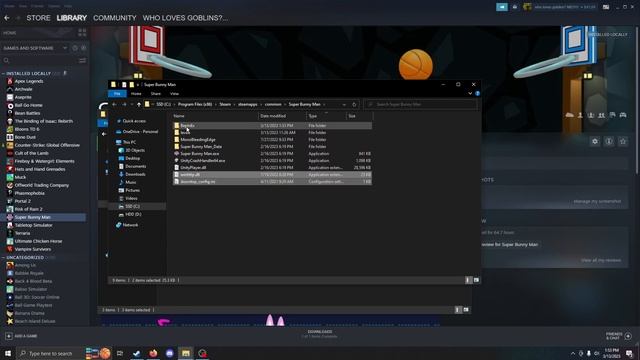Click the controller support icon
640x360 pixels.
pyautogui.click(x=623, y=116)
